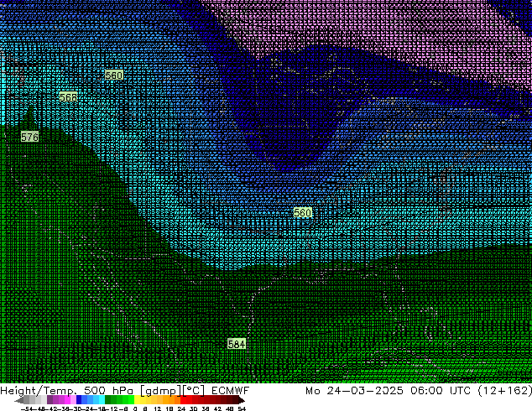The height and width of the screenshot is (411, 532).
Task: Click the 560 label in the map center
Action: [x=302, y=212]
